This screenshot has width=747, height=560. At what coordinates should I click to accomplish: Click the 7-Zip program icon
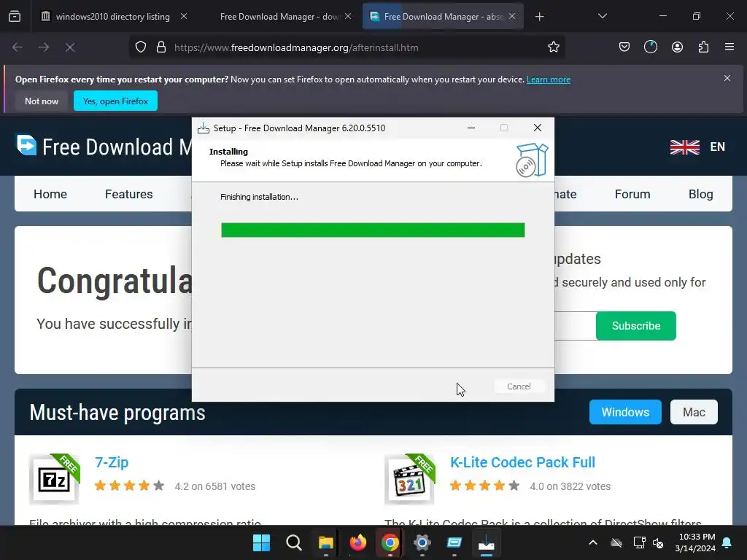pyautogui.click(x=54, y=479)
